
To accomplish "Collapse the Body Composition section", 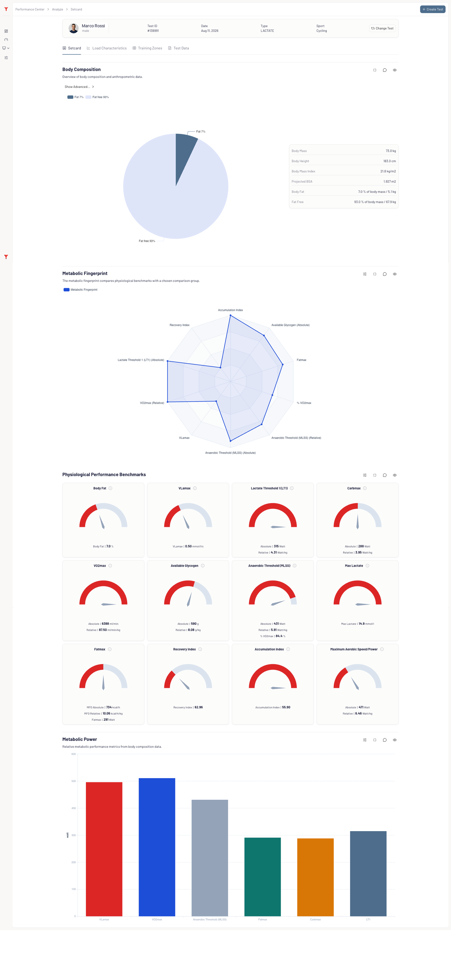I will click(x=375, y=70).
